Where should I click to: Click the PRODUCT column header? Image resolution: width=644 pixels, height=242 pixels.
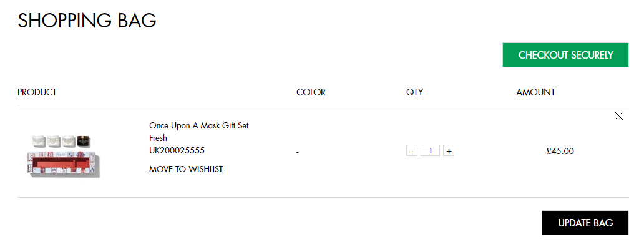(37, 92)
